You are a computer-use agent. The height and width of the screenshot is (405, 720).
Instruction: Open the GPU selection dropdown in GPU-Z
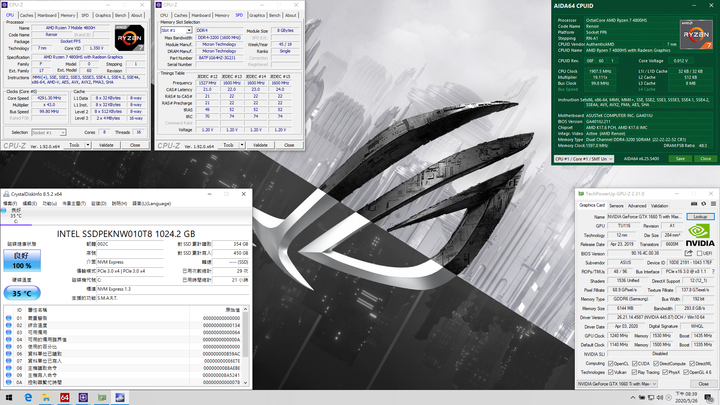[x=617, y=384]
